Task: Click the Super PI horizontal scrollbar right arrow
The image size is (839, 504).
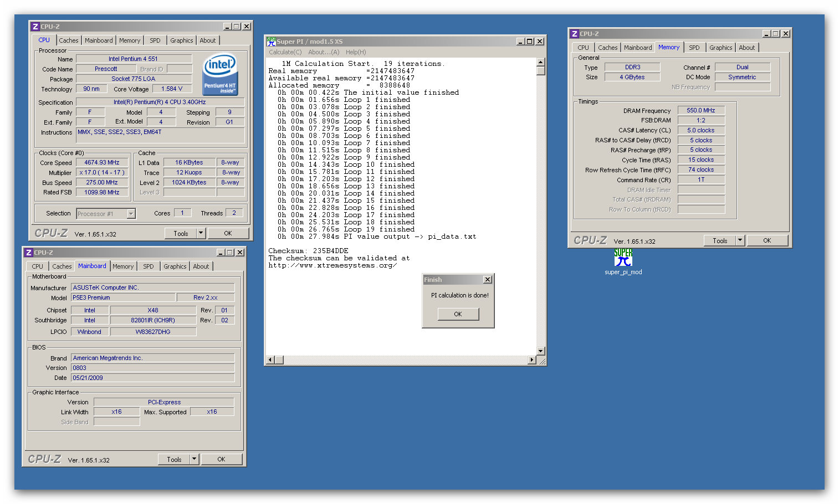Action: [x=532, y=360]
